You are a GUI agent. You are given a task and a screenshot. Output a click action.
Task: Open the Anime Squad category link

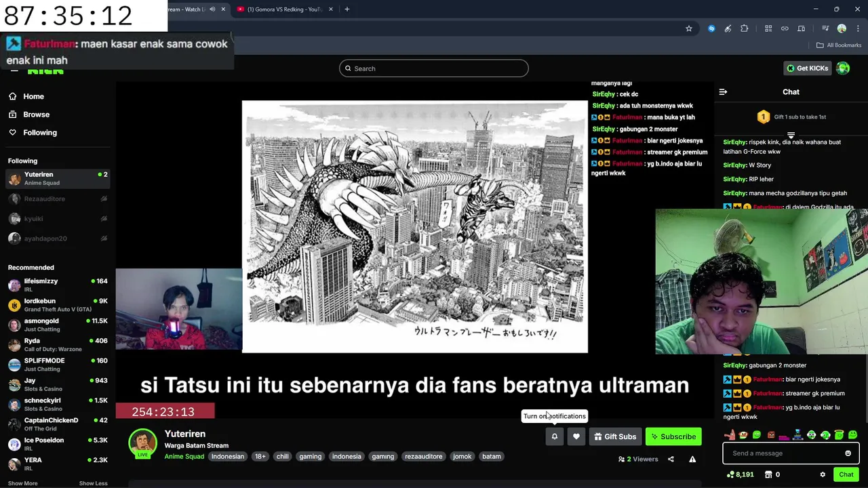coord(184,457)
